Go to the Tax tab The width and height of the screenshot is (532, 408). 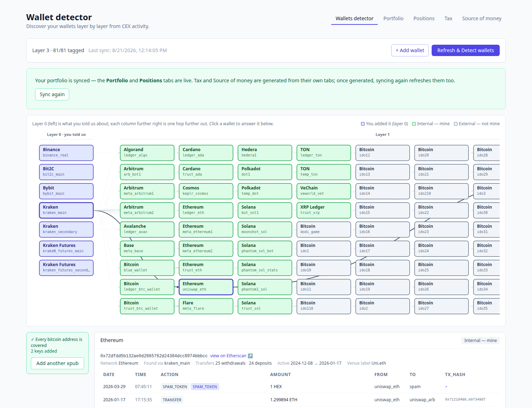click(448, 18)
